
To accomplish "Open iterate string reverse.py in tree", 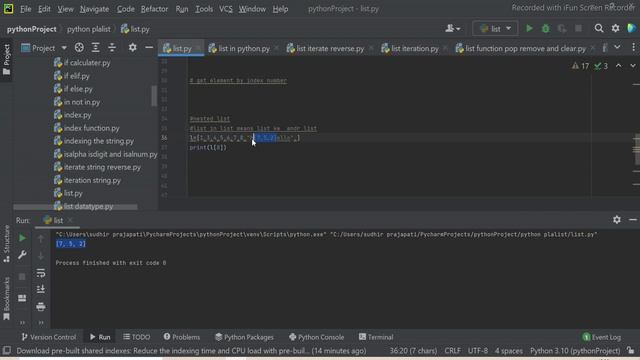I will pos(102,167).
